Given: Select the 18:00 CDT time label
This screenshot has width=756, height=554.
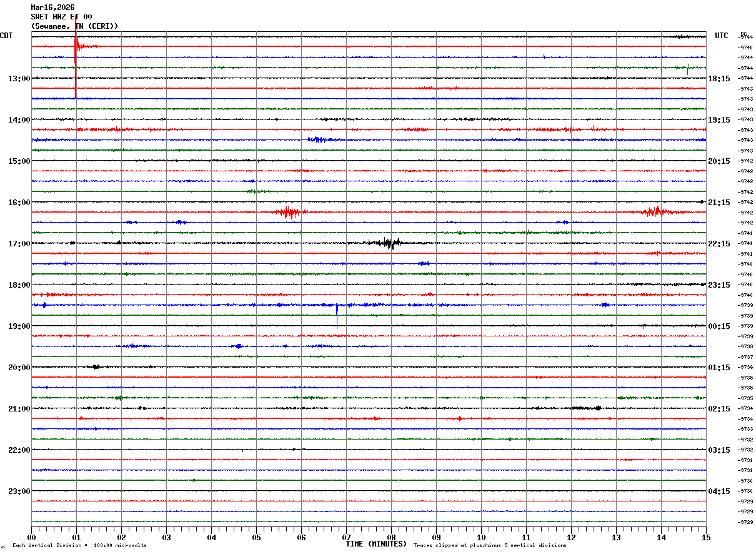Looking at the screenshot, I should pyautogui.click(x=19, y=285).
